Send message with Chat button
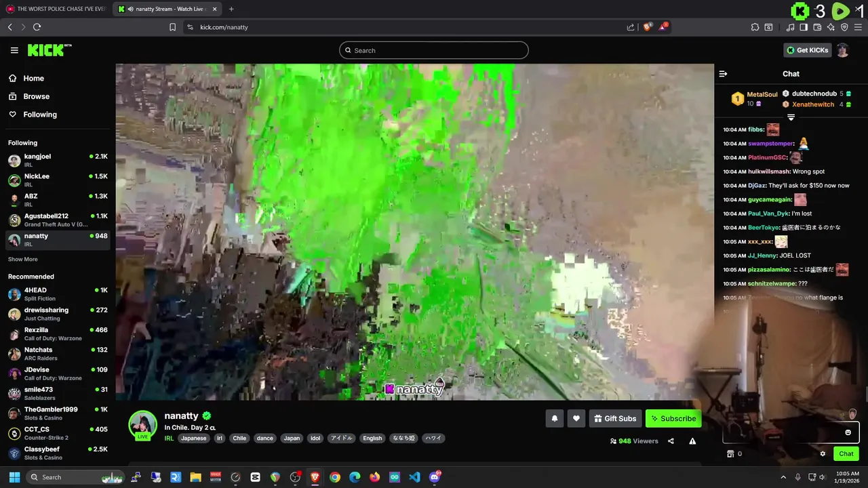 [846, 454]
